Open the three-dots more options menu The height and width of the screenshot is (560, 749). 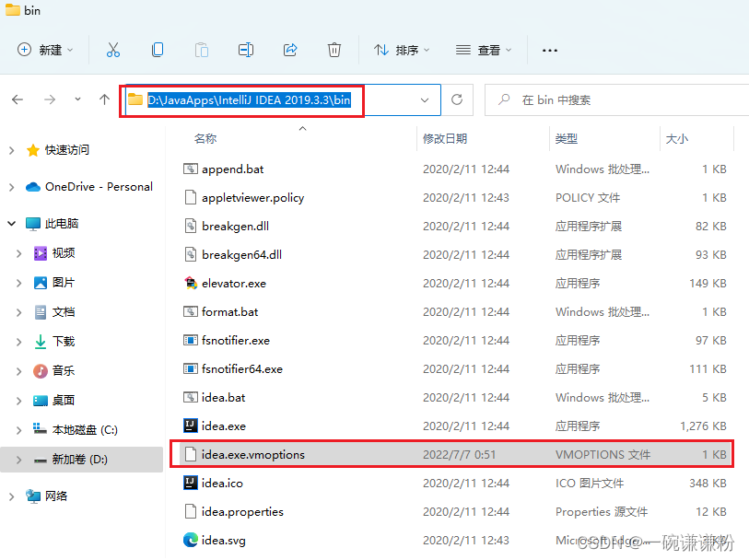pos(550,50)
